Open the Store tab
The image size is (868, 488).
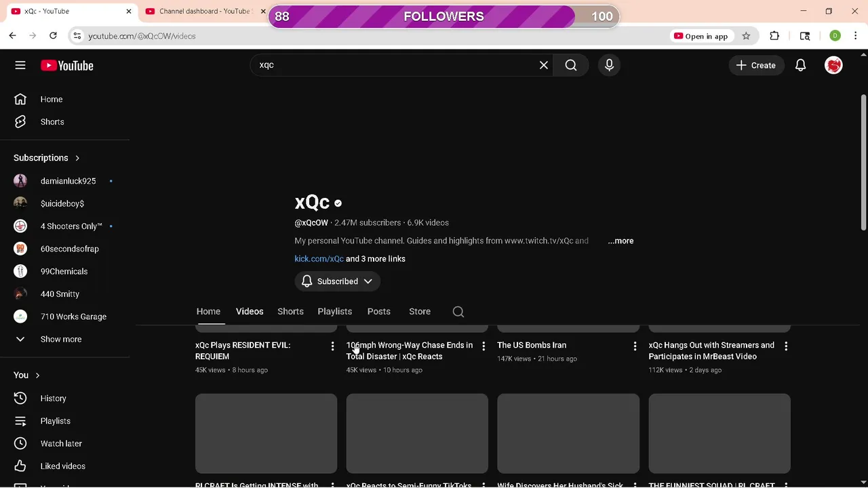(420, 311)
